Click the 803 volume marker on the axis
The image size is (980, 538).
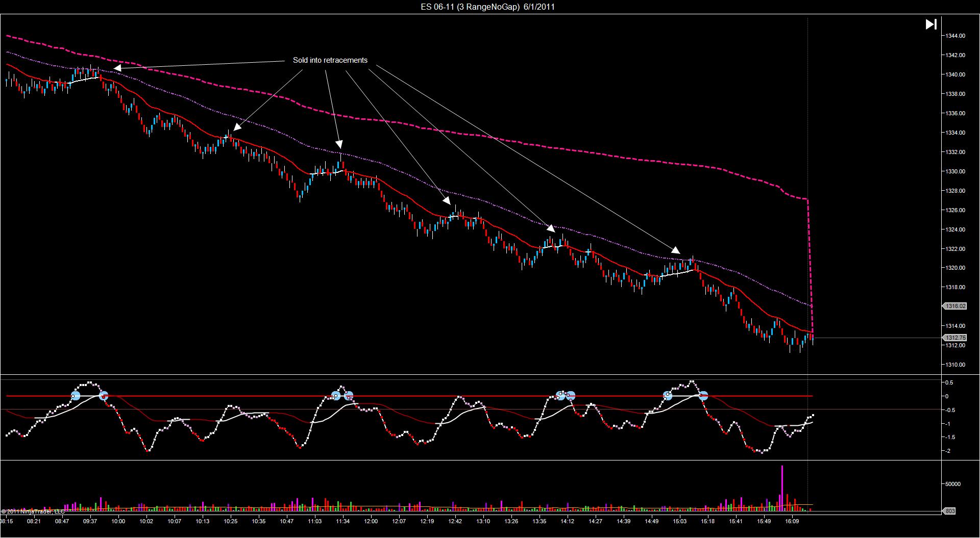[950, 511]
